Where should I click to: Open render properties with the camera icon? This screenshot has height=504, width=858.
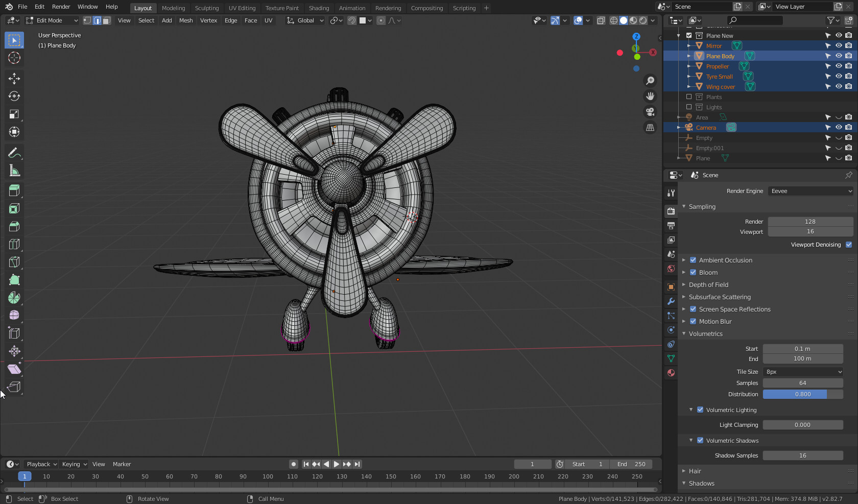tap(671, 211)
